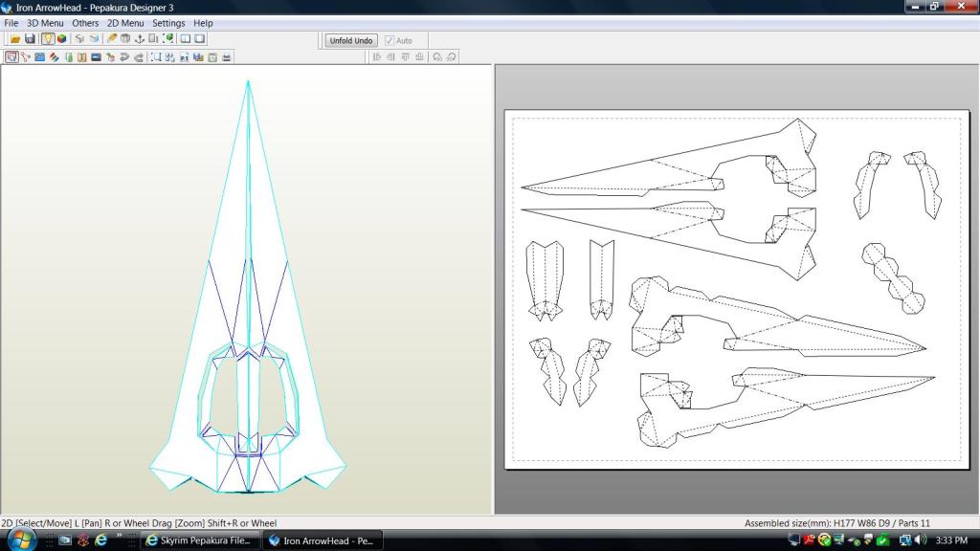Screen dimensions: 980x551
Task: Click the pencil edge-marking icon
Action: (x=111, y=38)
